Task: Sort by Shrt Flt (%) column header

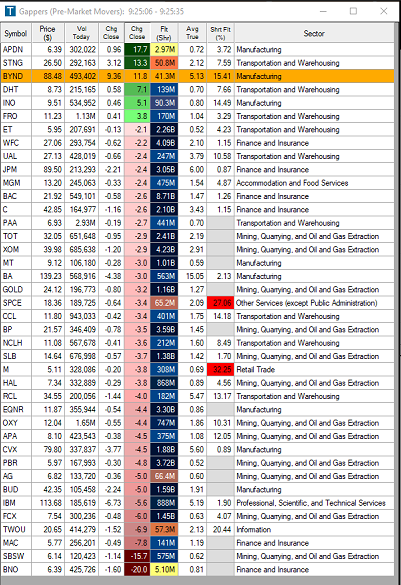Action: coord(220,33)
